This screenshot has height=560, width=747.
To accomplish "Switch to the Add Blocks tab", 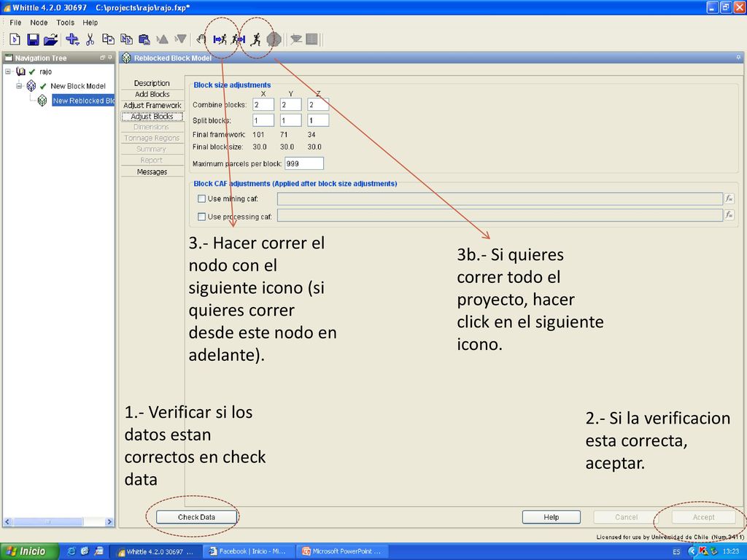I will click(x=152, y=94).
